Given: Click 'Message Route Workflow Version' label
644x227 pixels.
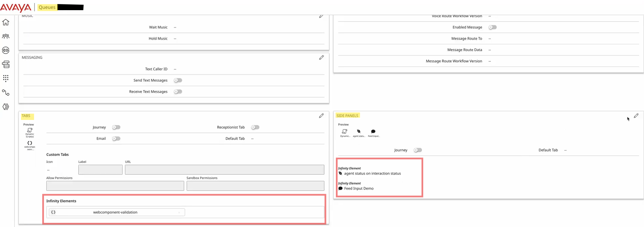Looking at the screenshot, I should click(454, 61).
